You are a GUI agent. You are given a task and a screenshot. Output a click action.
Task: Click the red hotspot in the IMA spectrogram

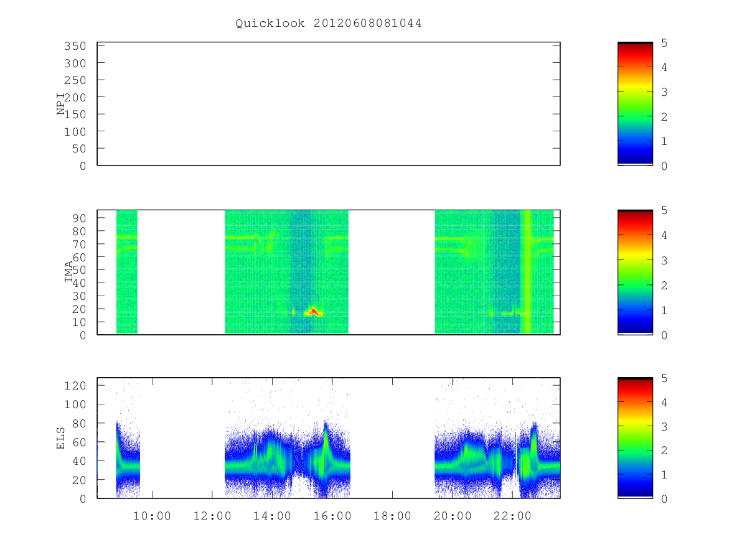coord(314,310)
